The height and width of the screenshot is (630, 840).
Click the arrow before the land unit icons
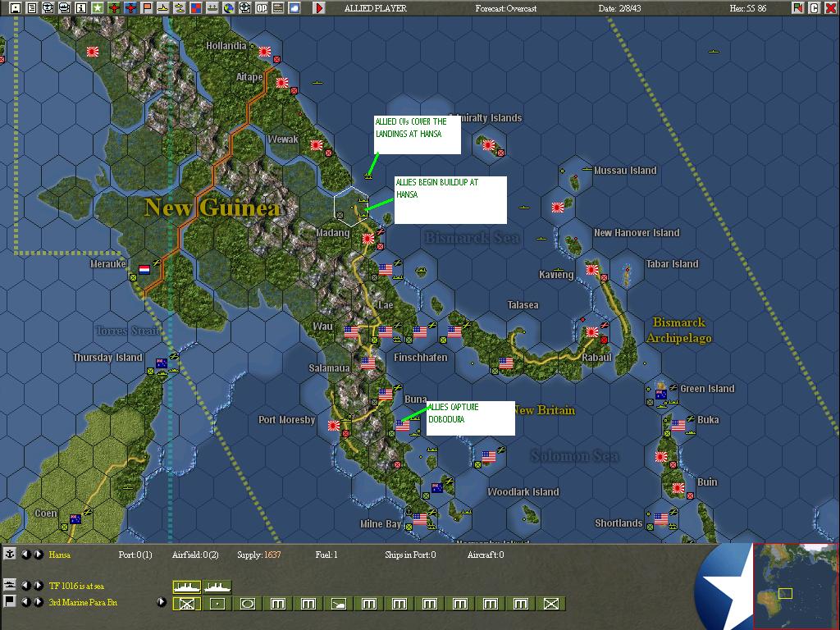(x=162, y=602)
